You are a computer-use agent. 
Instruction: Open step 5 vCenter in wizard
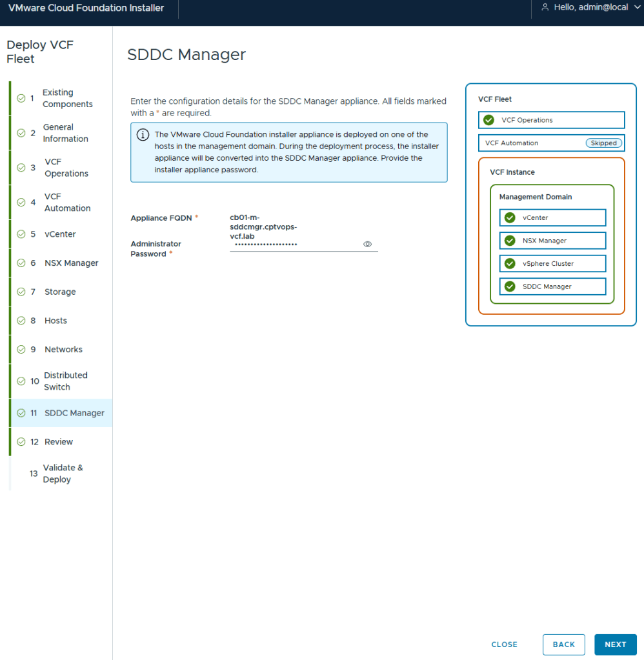pos(60,234)
